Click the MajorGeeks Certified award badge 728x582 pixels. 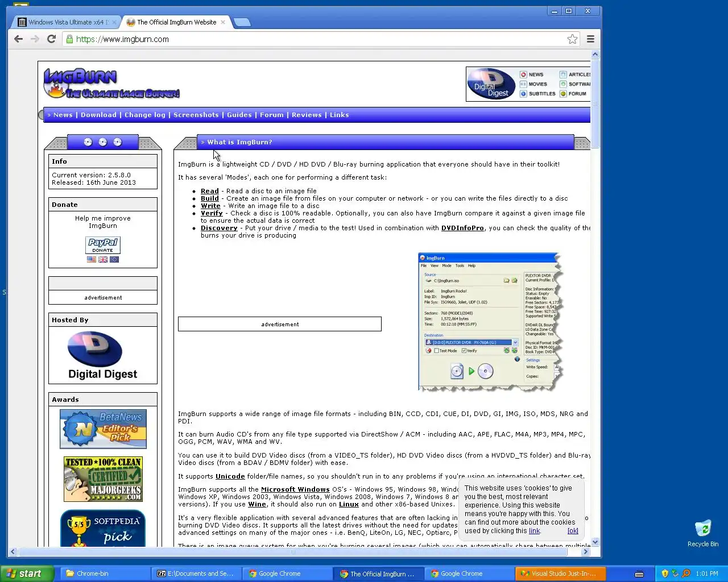[103, 479]
